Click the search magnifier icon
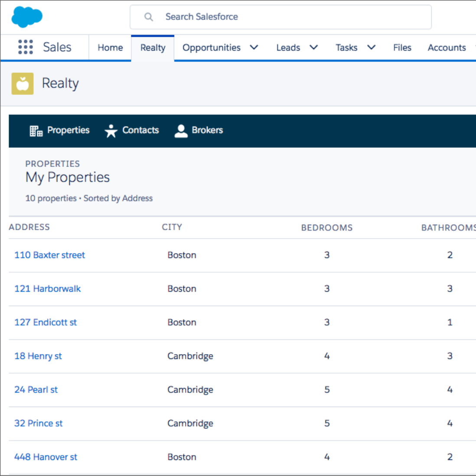 pyautogui.click(x=149, y=17)
